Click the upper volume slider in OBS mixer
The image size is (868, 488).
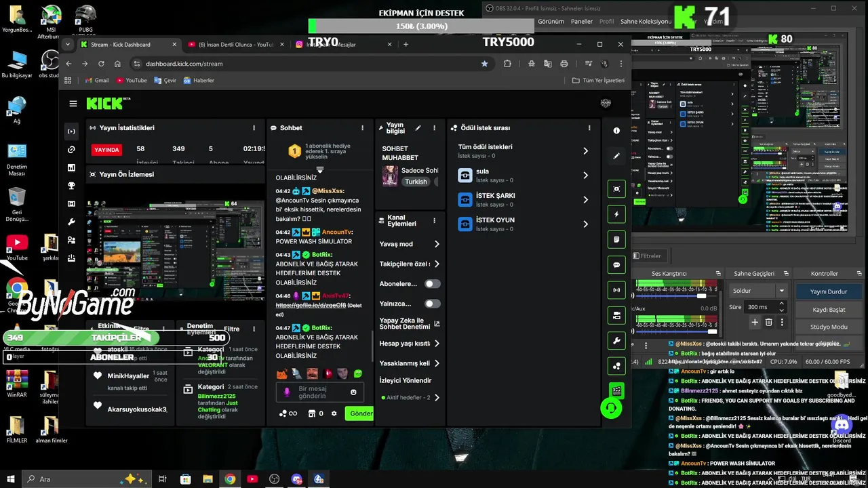click(677, 296)
